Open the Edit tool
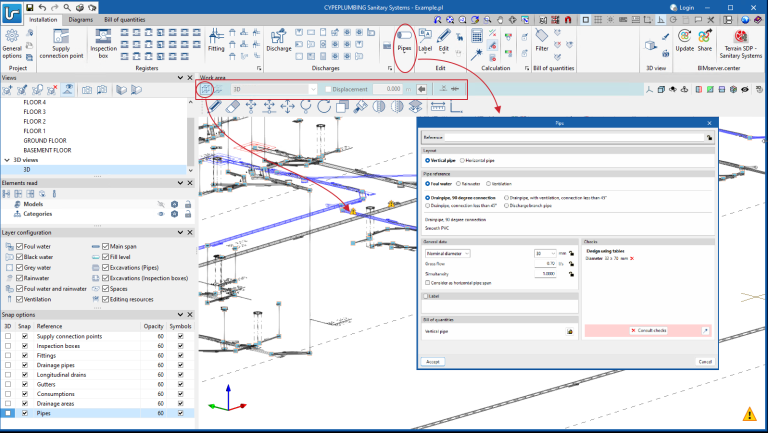Image resolution: width=768 pixels, height=433 pixels. pos(444,40)
